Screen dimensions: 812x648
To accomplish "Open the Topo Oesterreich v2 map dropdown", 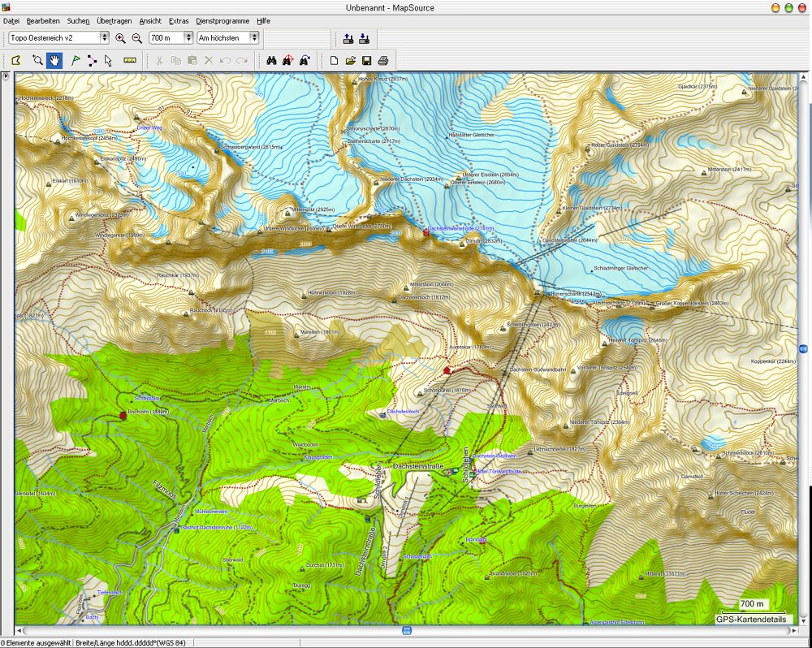I will (x=104, y=38).
